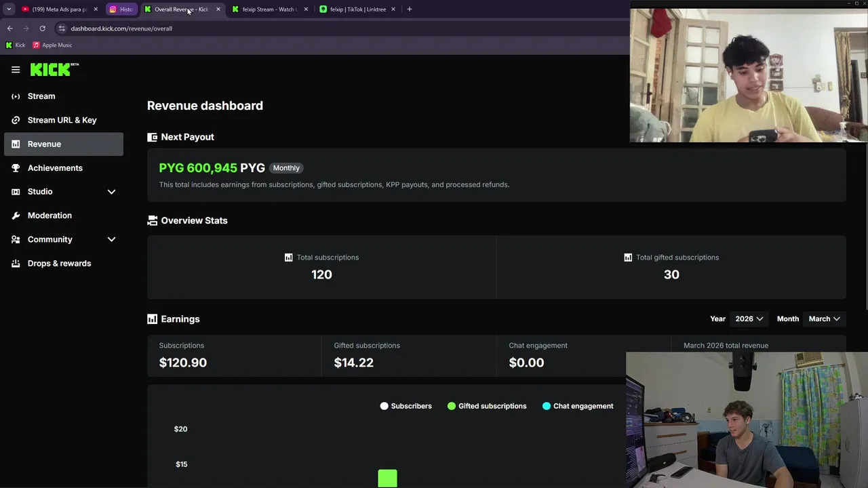Switch to the Overall Revenue Kick tab
868x488 pixels.
[182, 9]
